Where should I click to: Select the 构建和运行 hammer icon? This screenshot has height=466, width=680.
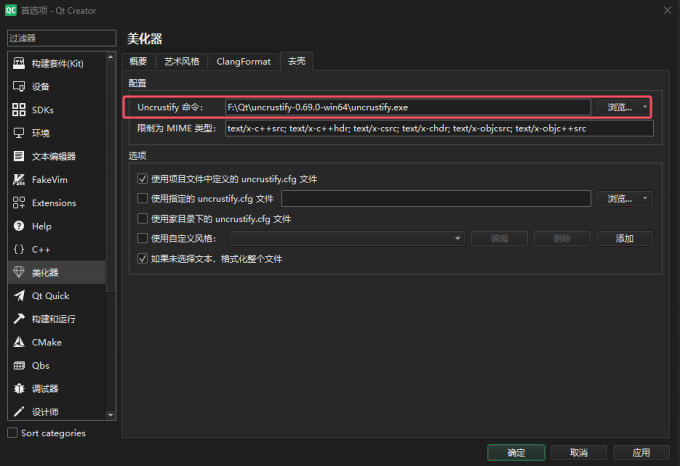pos(19,319)
